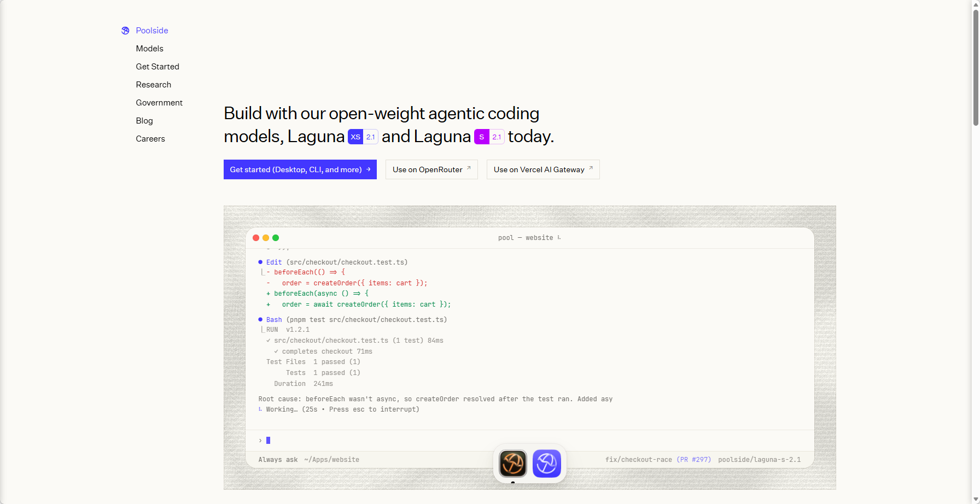Click the orange-black app icon in the dock

tap(513, 464)
